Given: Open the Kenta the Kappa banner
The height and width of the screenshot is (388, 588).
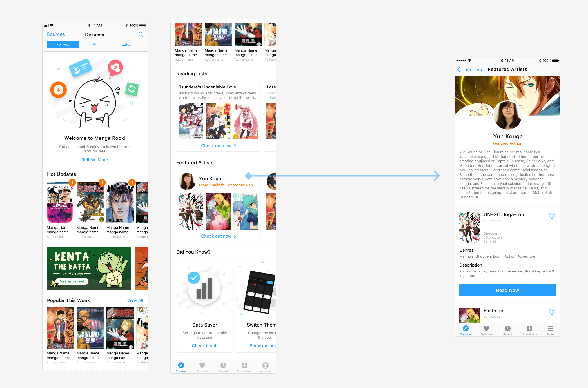Looking at the screenshot, I should [89, 268].
